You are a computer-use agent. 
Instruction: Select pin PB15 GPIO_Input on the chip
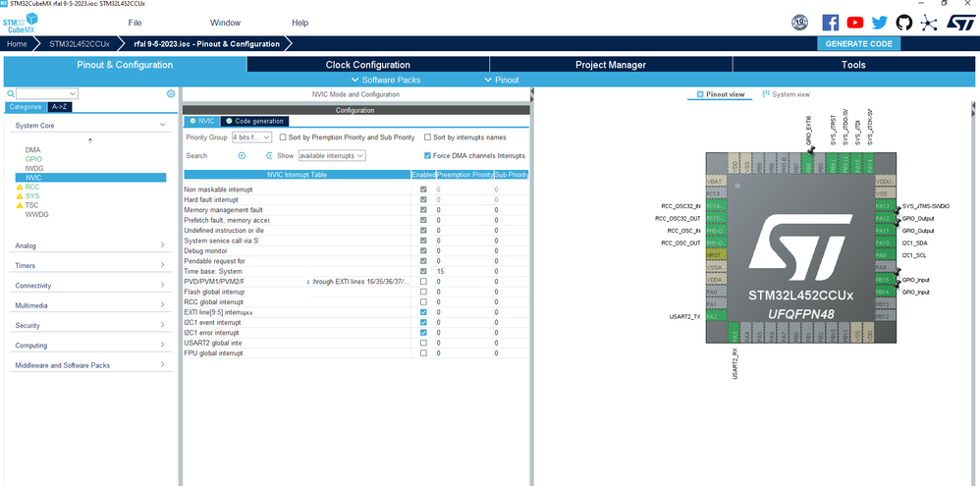coord(885,280)
